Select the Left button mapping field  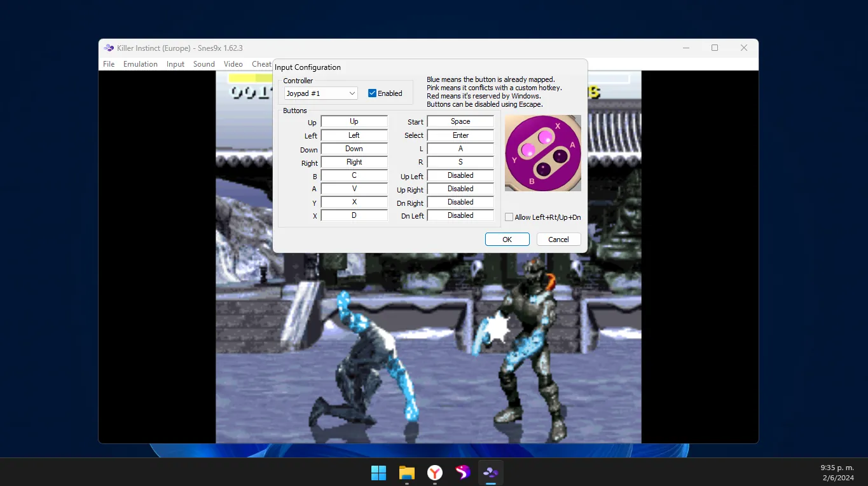click(354, 135)
